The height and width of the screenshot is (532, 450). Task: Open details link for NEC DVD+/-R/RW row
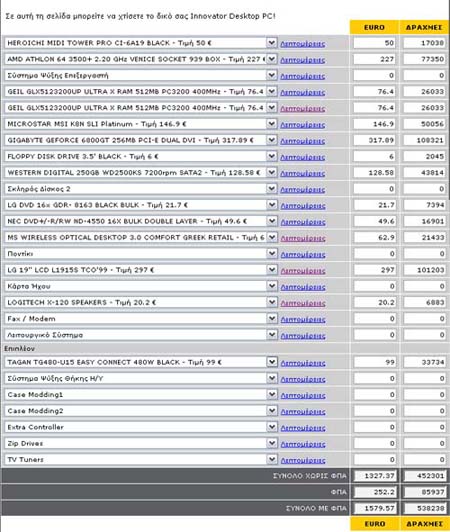tap(303, 222)
